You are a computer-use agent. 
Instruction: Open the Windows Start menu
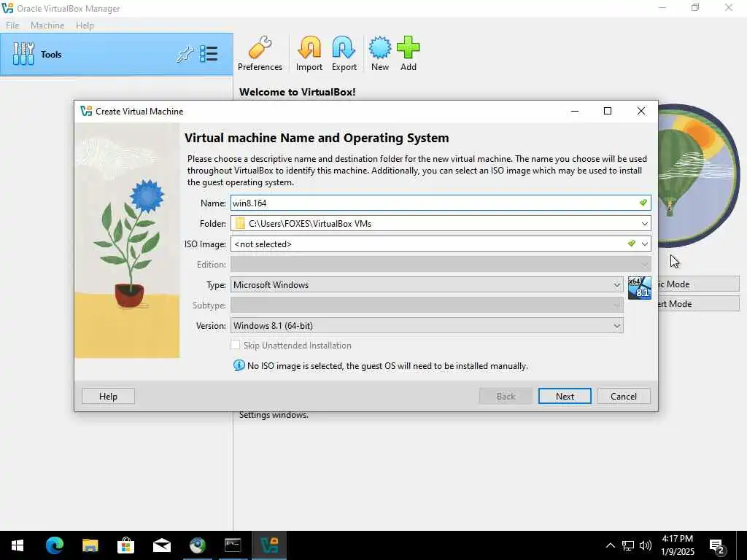pyautogui.click(x=18, y=545)
